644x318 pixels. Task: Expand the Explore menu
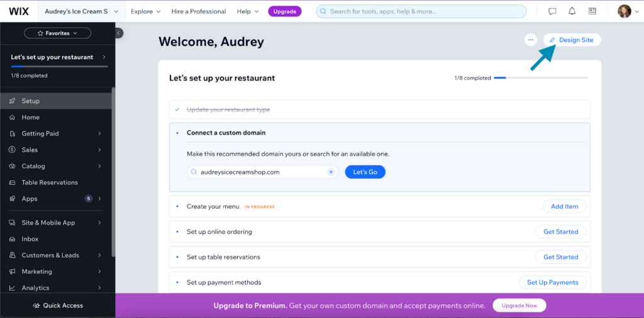coord(145,11)
